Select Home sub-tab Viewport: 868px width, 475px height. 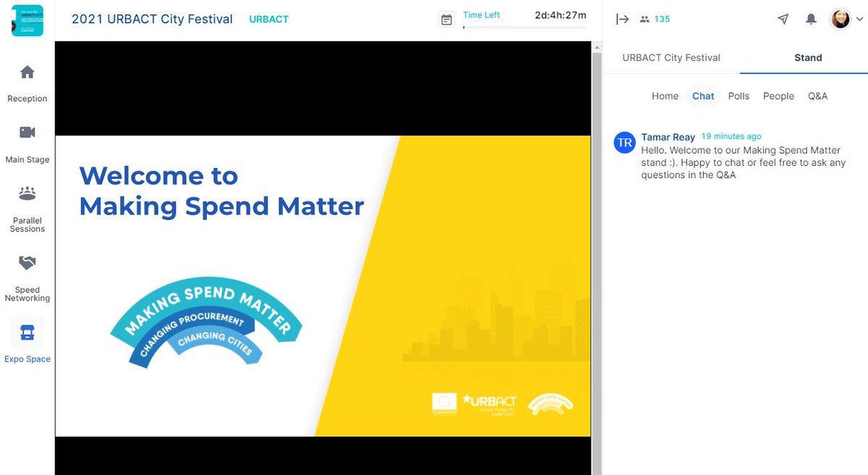665,96
